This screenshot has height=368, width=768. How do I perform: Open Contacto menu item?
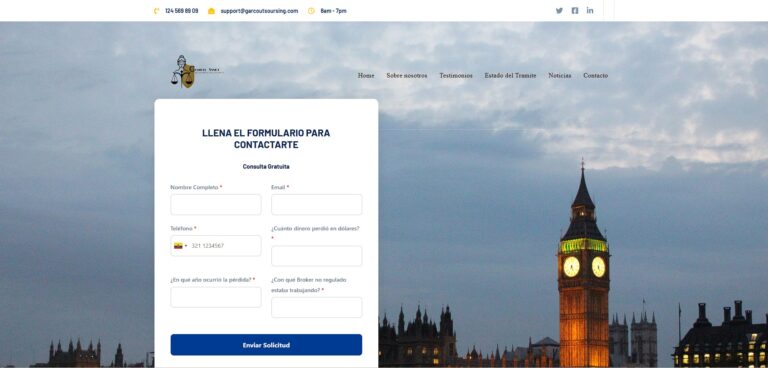(x=596, y=75)
